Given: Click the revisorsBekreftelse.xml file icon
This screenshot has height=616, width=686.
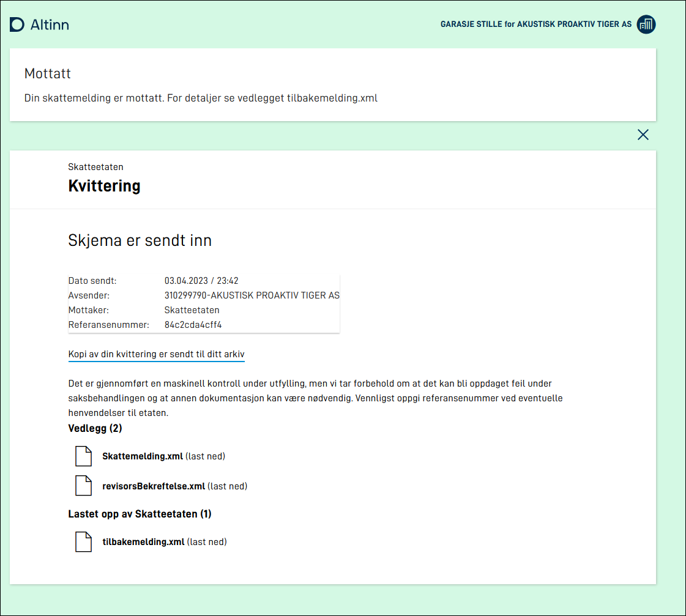Looking at the screenshot, I should pos(84,486).
